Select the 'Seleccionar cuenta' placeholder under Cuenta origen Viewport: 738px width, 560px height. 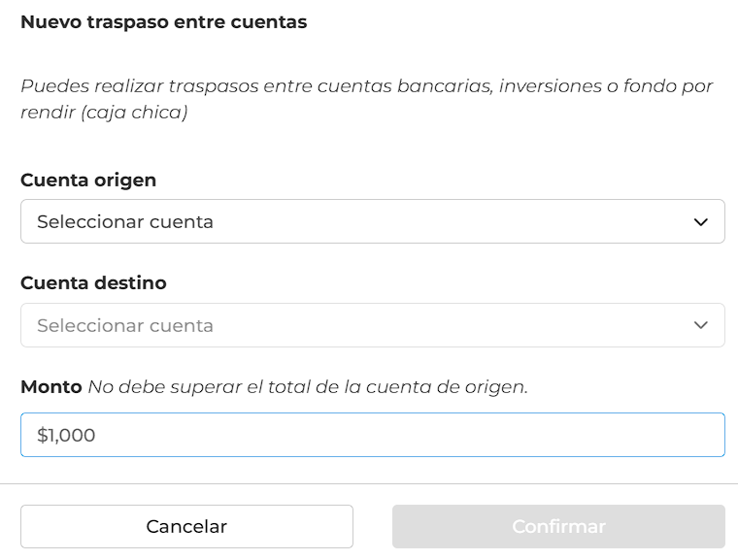click(125, 221)
